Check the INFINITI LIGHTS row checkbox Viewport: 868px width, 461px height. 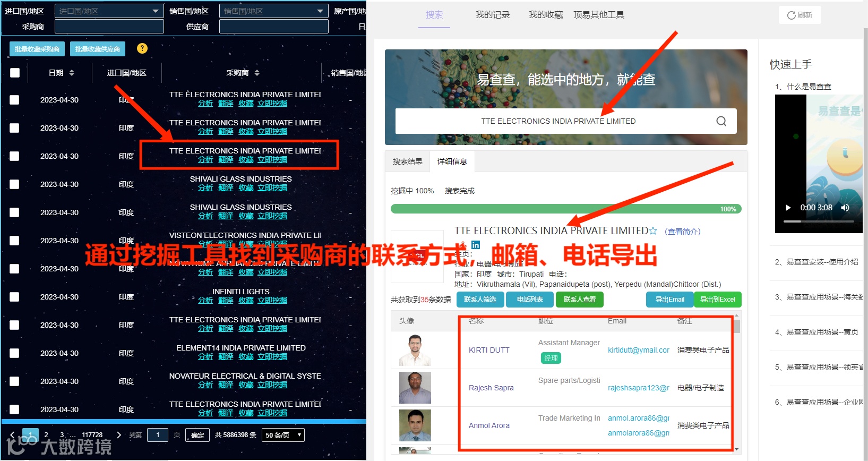(x=14, y=297)
